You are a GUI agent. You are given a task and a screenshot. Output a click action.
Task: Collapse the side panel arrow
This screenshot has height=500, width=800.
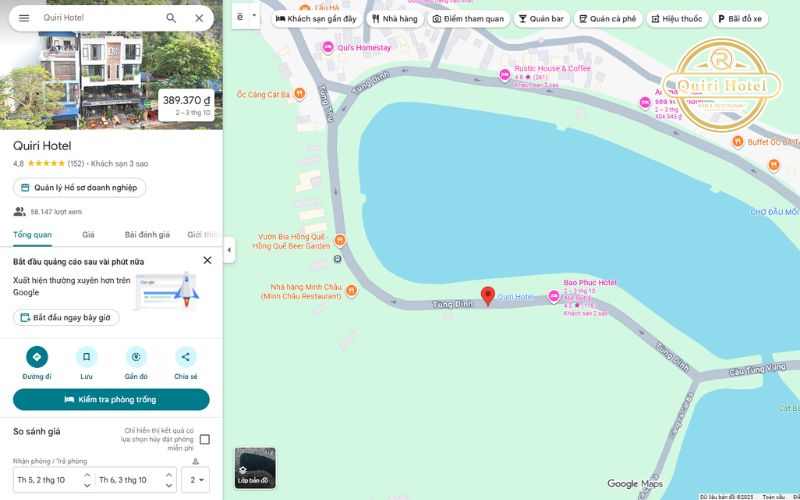[229, 250]
